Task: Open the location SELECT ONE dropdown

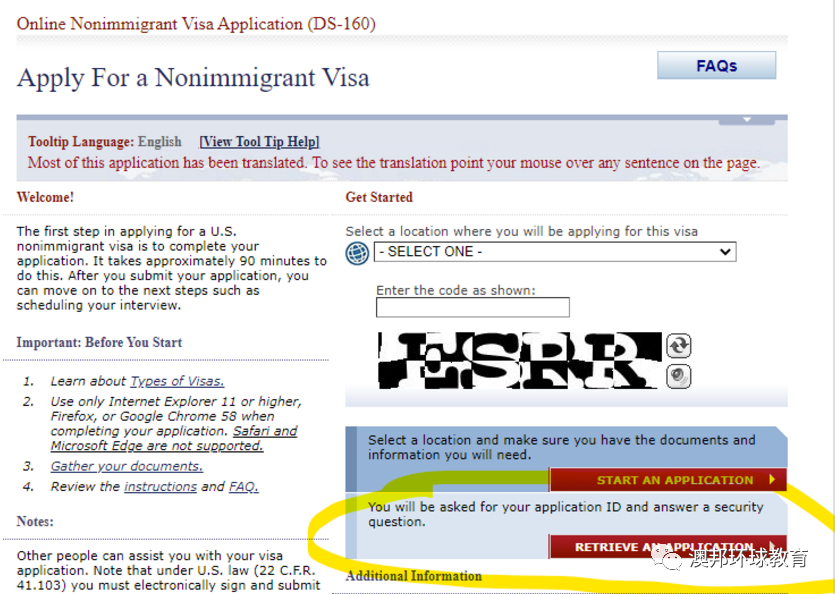Action: click(555, 251)
